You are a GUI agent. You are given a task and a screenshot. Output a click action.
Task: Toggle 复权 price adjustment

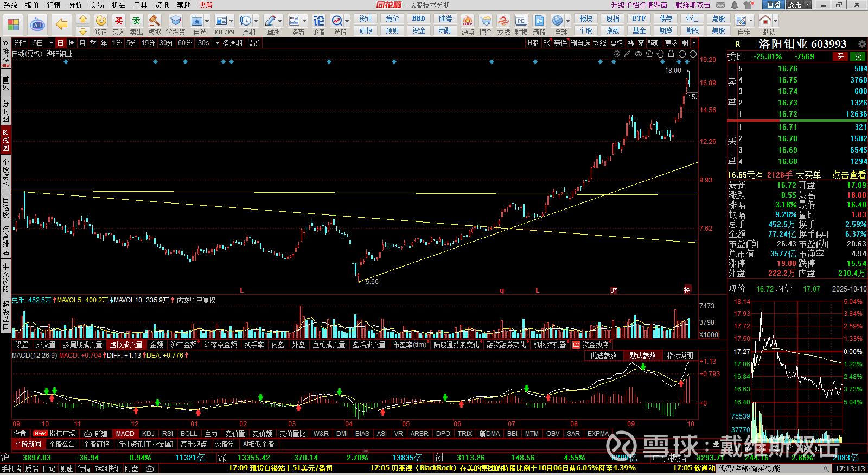(x=616, y=43)
